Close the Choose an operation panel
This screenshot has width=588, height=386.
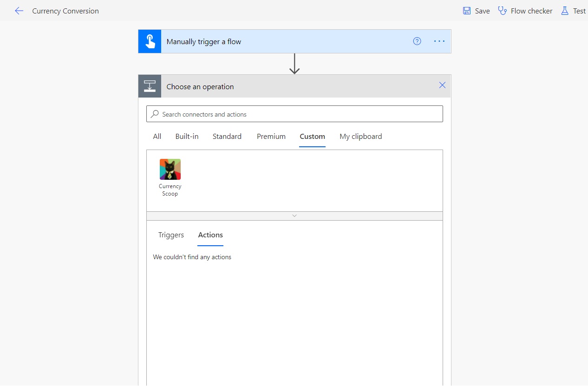(x=442, y=85)
